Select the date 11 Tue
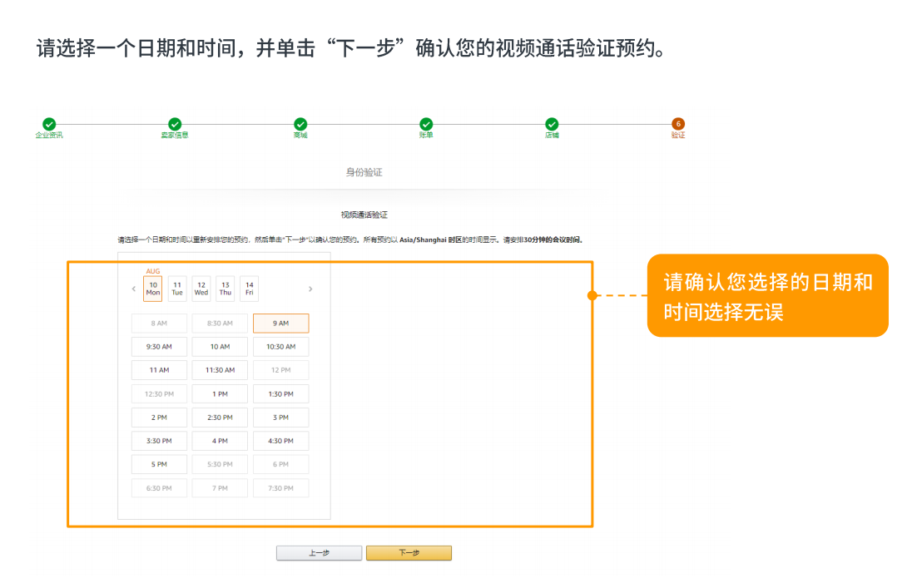 click(x=177, y=289)
